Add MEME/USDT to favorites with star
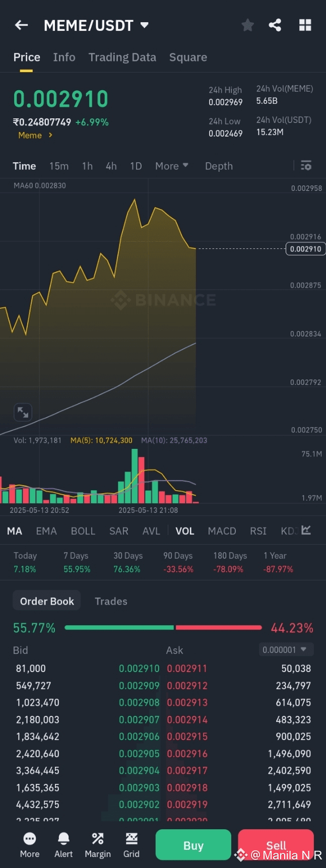Image resolution: width=326 pixels, height=868 pixels. pos(247,25)
